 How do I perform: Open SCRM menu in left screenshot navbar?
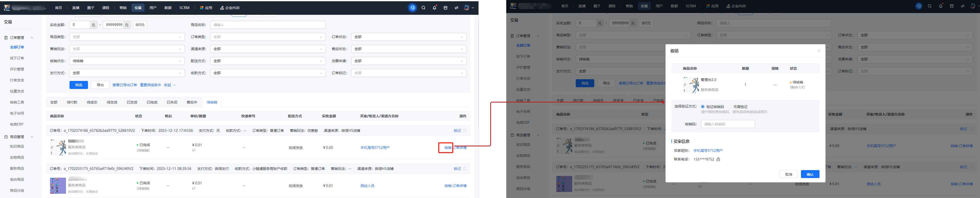pos(184,8)
